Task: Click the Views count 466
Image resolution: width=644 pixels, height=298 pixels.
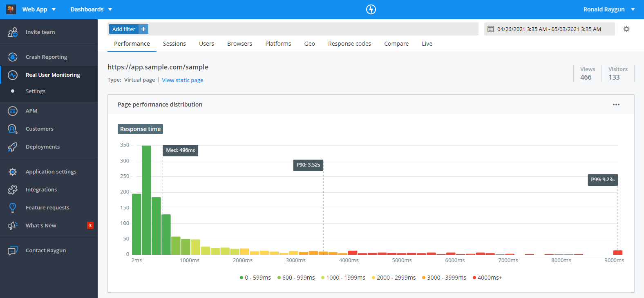Action: coord(586,77)
